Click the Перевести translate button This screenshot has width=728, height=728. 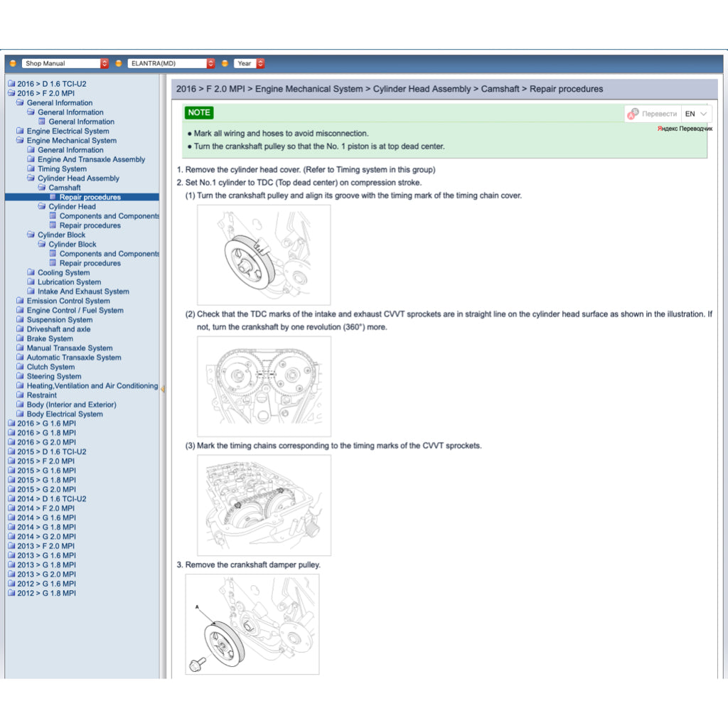click(x=658, y=114)
